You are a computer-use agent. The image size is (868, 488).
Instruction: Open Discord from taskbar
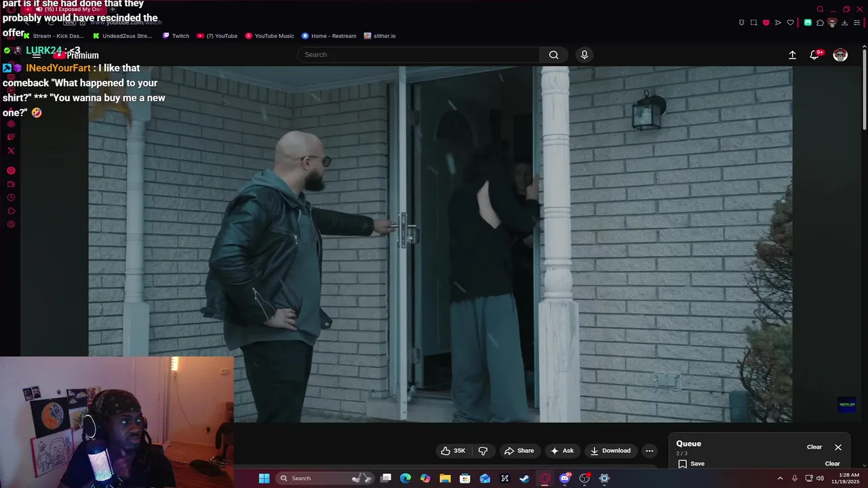point(564,479)
